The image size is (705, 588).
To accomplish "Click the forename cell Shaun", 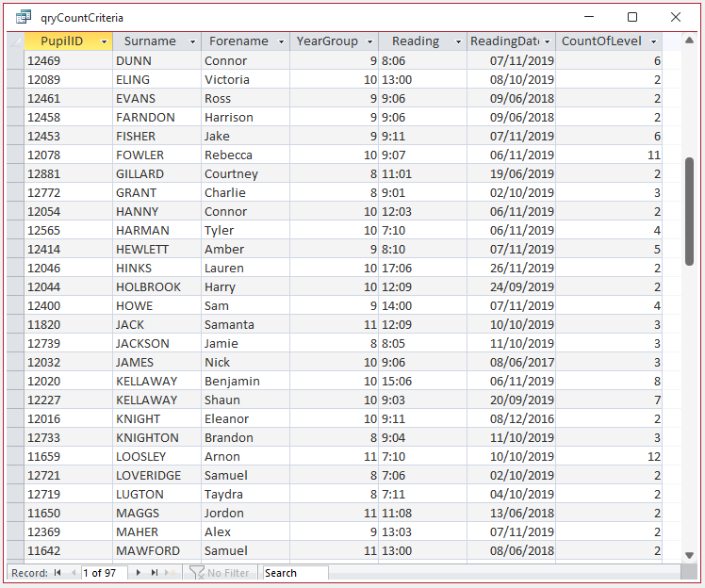I will click(x=245, y=400).
